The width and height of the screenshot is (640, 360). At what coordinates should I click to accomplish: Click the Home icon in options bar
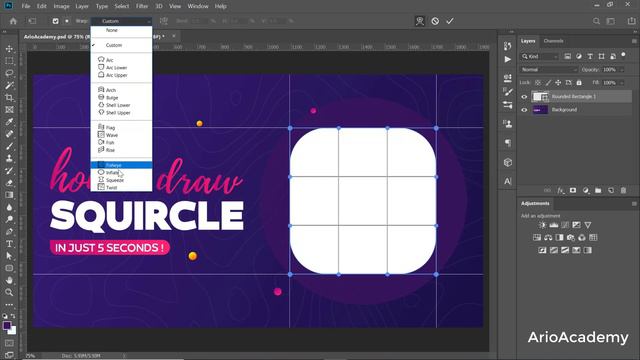point(13,21)
